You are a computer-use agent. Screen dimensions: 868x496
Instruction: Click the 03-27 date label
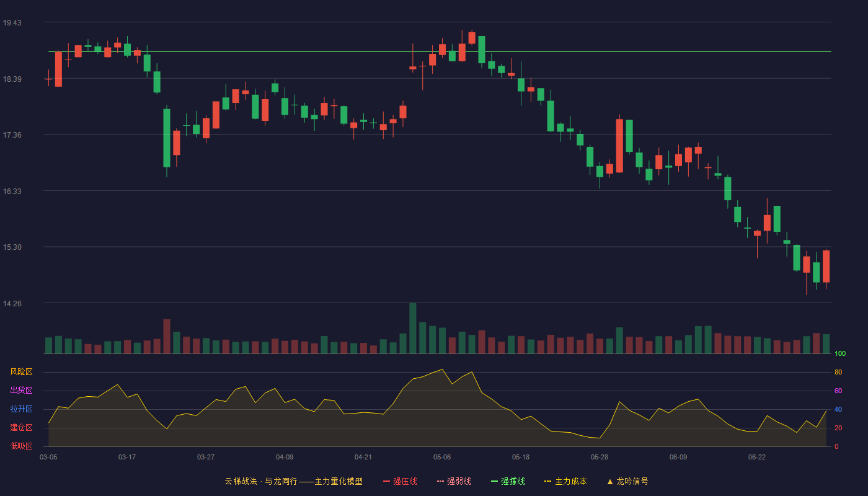point(206,457)
